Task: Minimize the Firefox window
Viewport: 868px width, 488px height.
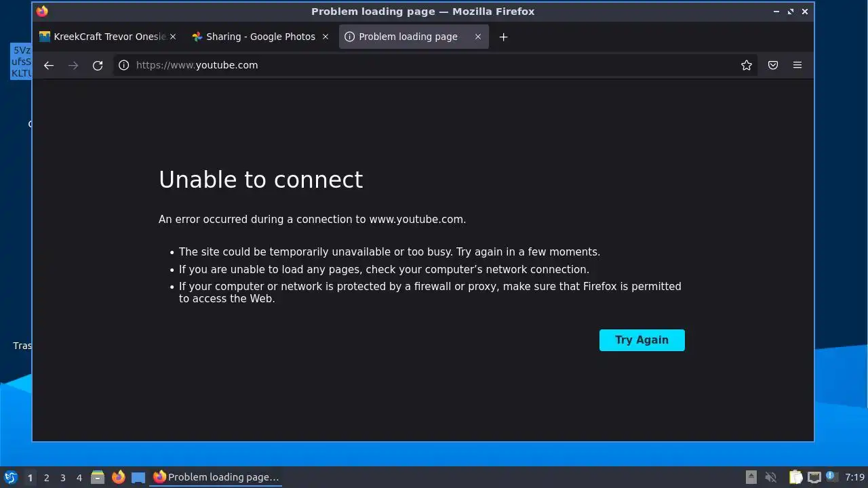Action: pyautogui.click(x=776, y=12)
